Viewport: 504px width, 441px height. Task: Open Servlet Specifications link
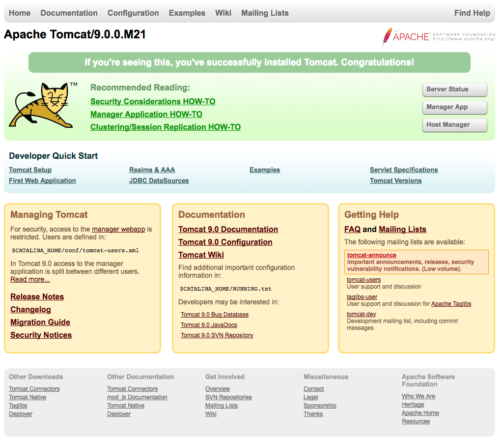point(404,170)
